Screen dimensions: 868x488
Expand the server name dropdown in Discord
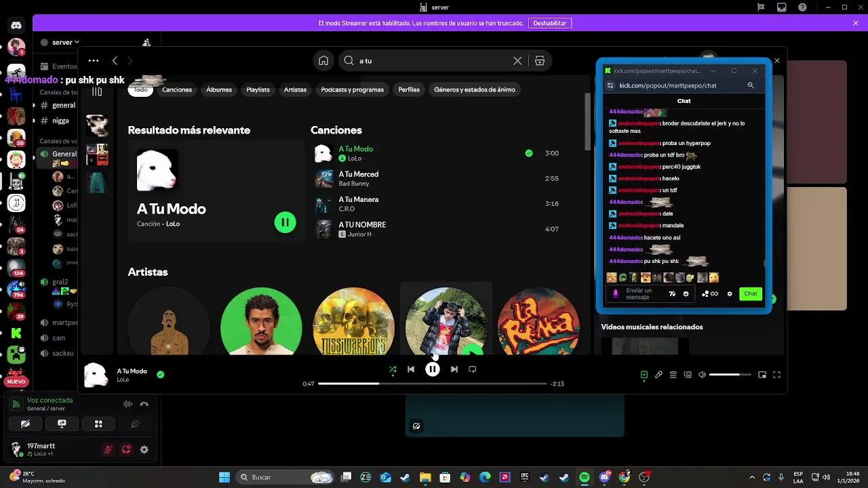tap(66, 42)
